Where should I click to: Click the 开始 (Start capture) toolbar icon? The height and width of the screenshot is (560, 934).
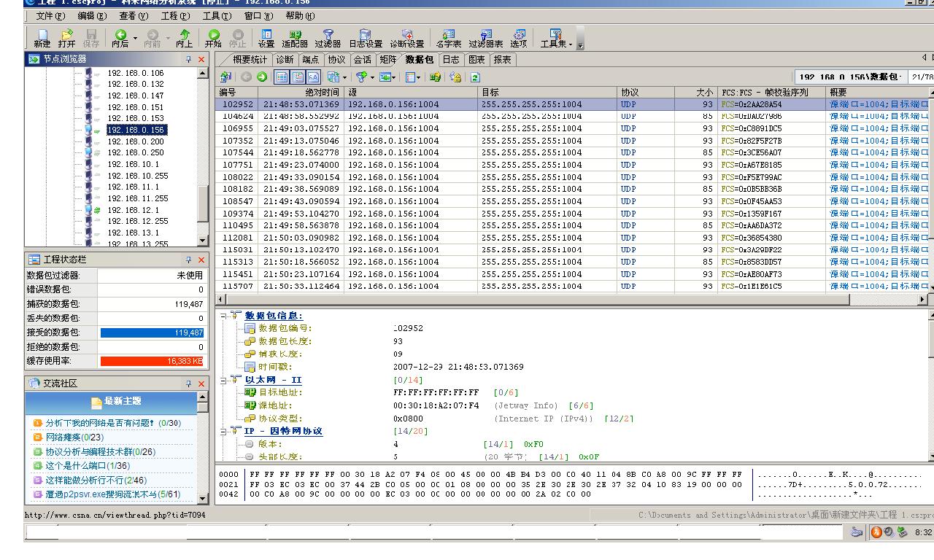coord(213,36)
